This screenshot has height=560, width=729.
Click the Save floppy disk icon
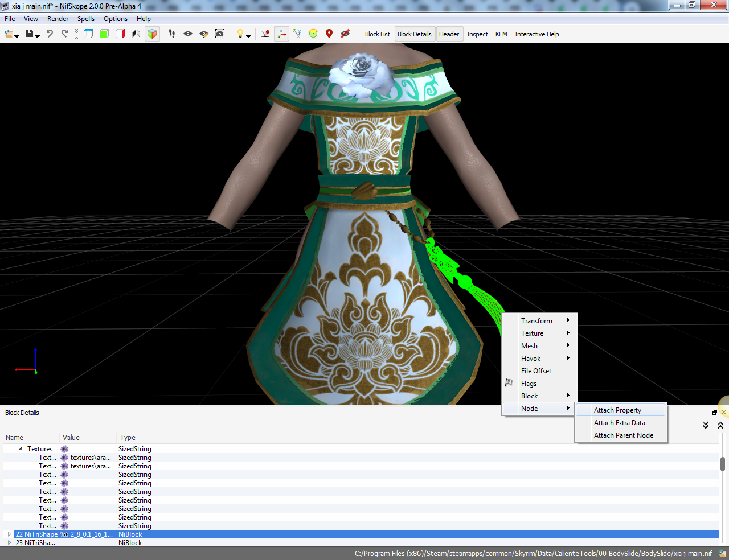tap(30, 34)
